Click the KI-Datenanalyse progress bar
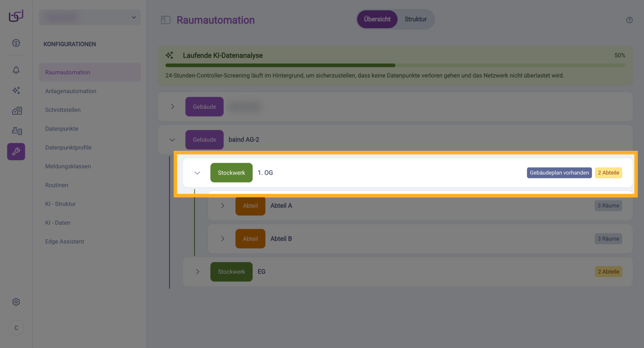 (x=395, y=65)
